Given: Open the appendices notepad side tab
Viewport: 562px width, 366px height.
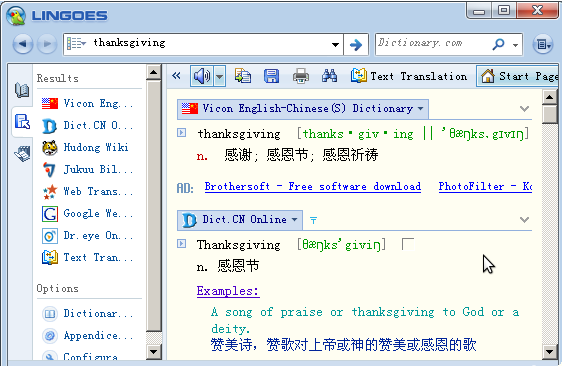Looking at the screenshot, I should click(22, 153).
